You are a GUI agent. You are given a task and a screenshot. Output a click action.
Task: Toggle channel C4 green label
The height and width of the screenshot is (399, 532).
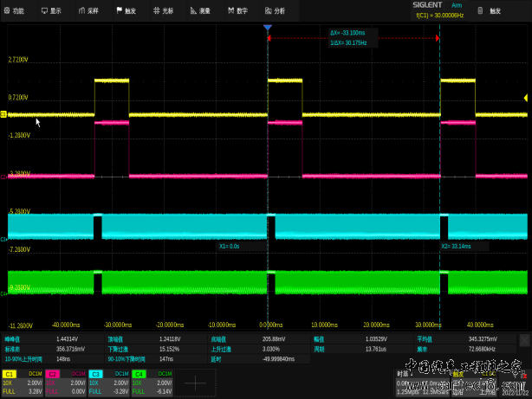point(139,374)
